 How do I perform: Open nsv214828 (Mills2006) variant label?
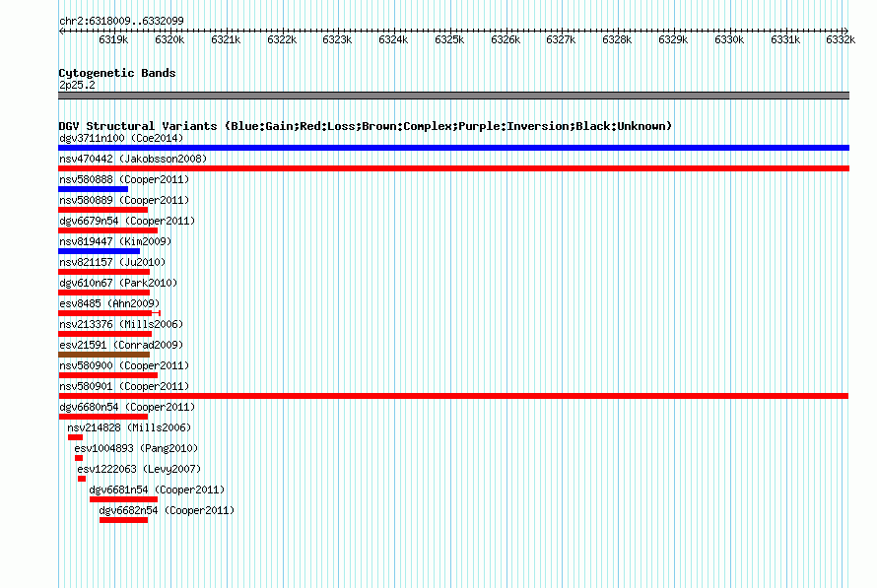(x=129, y=427)
